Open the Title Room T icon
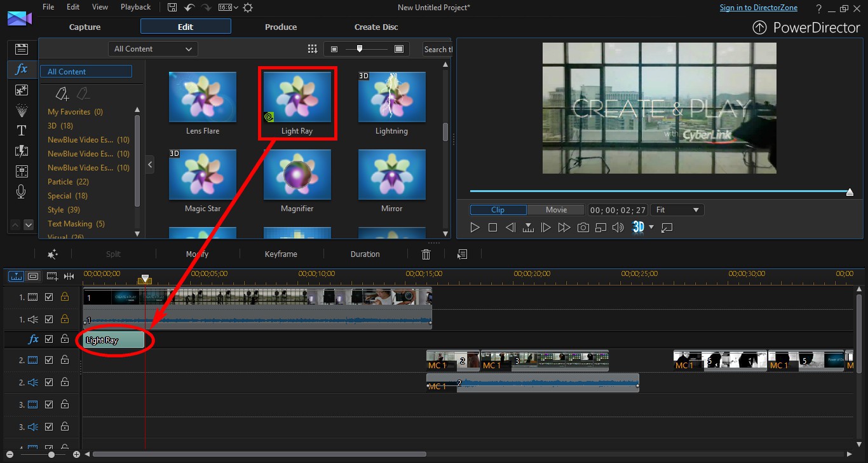868x463 pixels. pos(22,130)
